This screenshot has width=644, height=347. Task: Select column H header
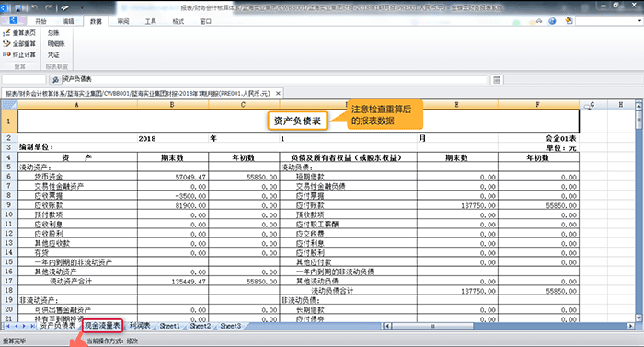(x=621, y=105)
